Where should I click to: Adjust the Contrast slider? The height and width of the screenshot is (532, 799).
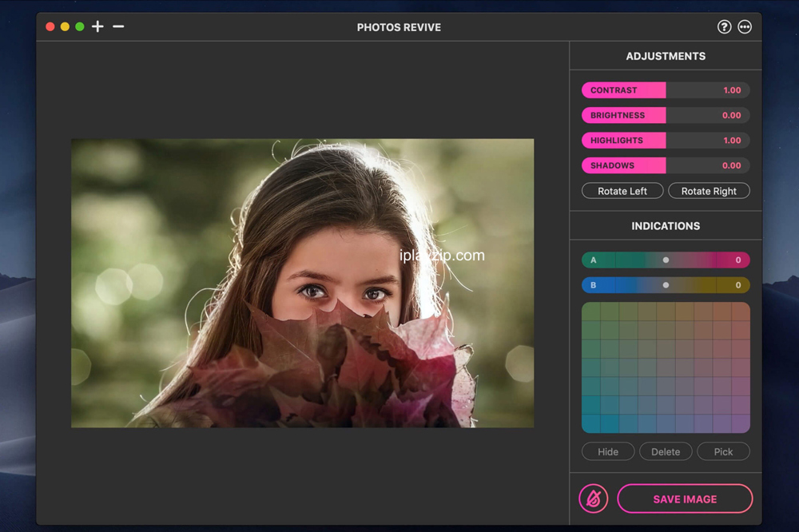[666, 90]
